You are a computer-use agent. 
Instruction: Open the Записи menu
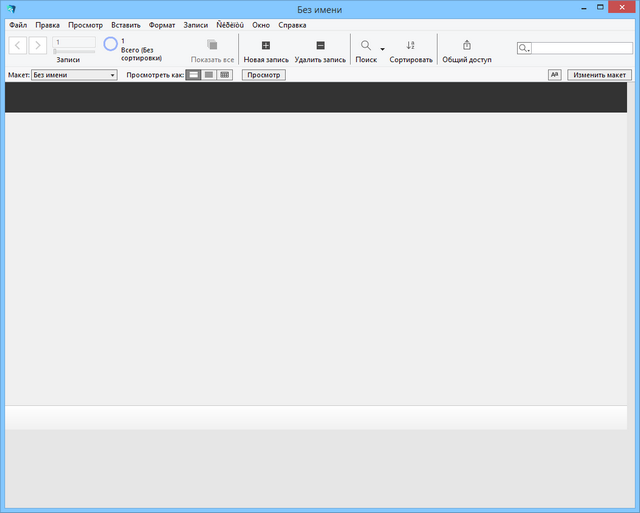195,25
